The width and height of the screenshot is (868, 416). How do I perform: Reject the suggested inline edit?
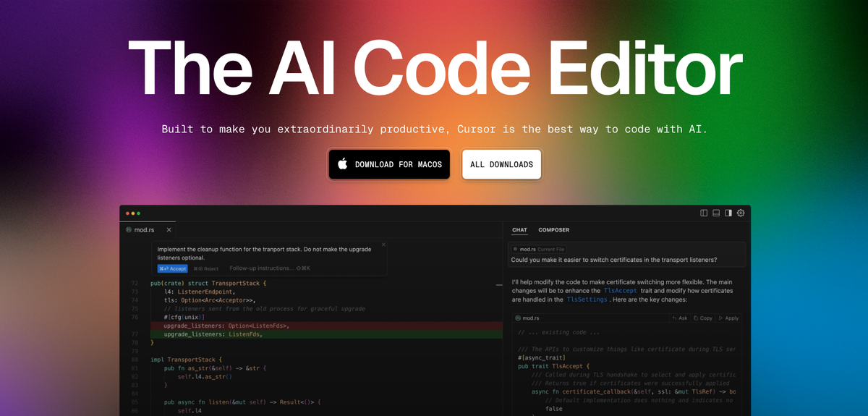pos(205,268)
